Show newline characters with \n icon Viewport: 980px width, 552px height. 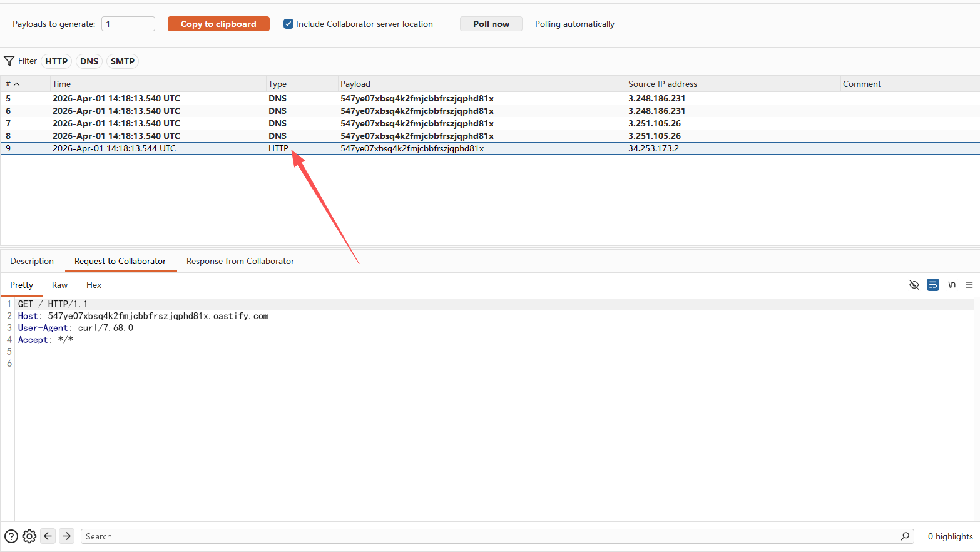951,285
